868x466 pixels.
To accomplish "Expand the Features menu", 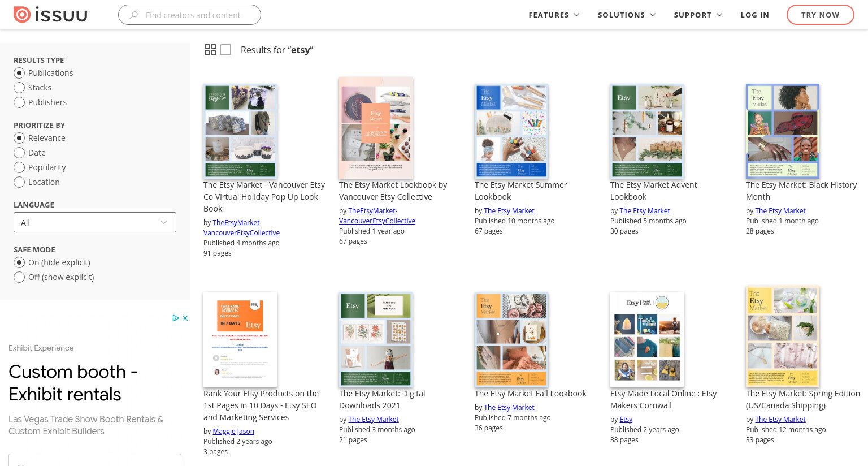I will click(554, 15).
